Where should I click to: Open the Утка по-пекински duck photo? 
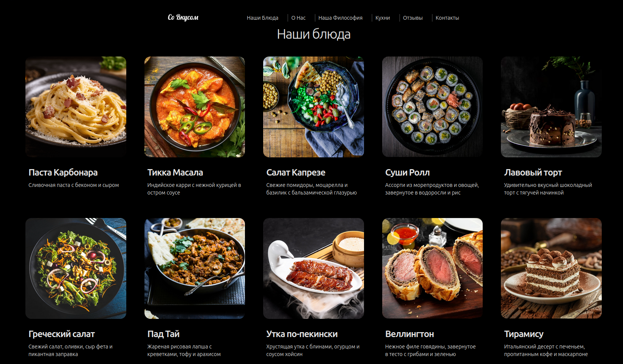pos(314,268)
